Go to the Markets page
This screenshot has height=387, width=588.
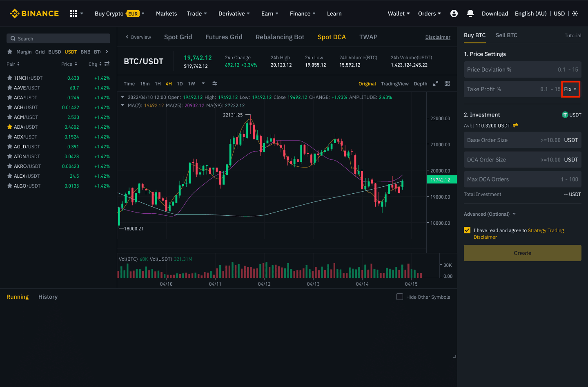click(x=167, y=13)
